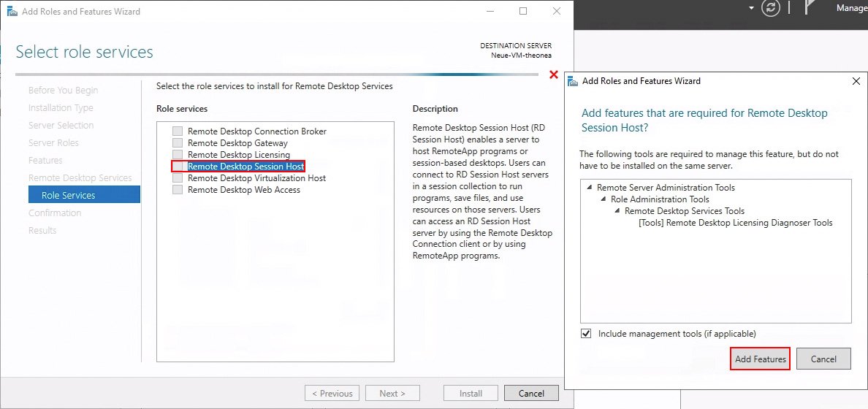
Task: Select Remote Desktop Licensing Diagnoser Tools item
Action: (735, 223)
